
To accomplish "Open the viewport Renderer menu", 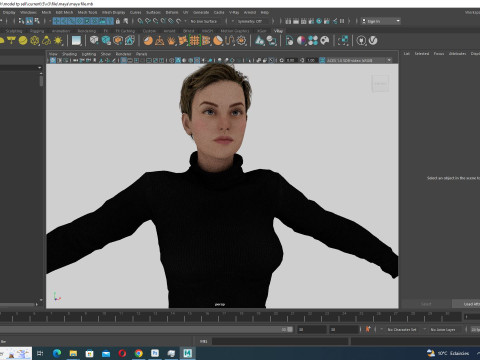I will (123, 54).
